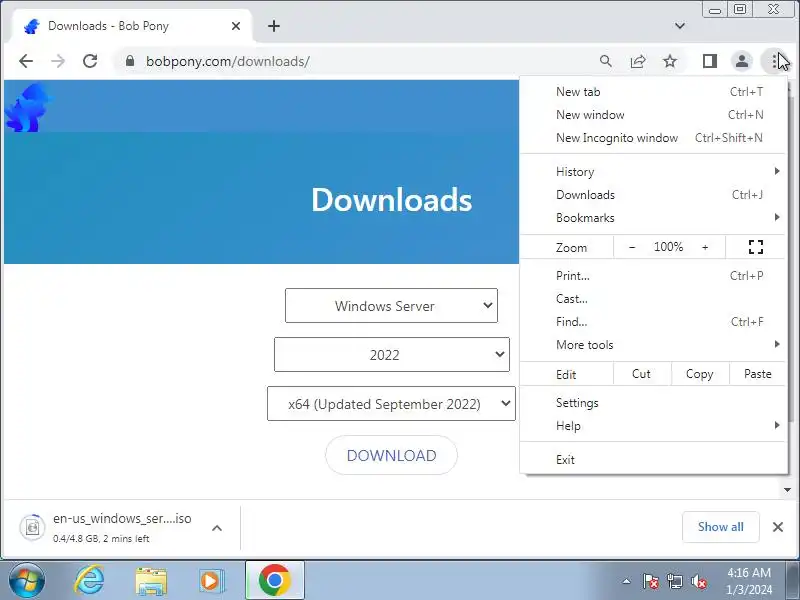Show hidden tray icons arrow
The height and width of the screenshot is (600, 800).
coord(627,581)
